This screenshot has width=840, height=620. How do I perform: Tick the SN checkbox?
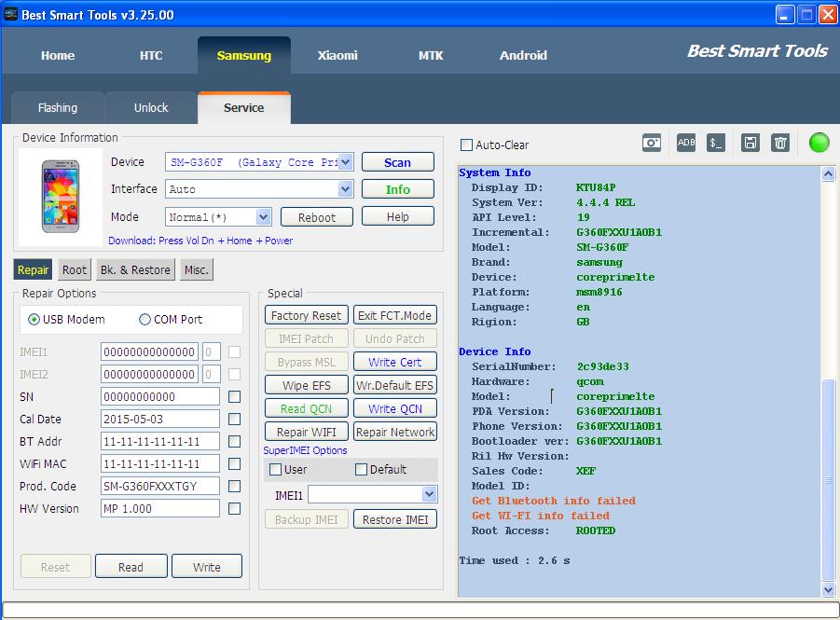(x=234, y=396)
